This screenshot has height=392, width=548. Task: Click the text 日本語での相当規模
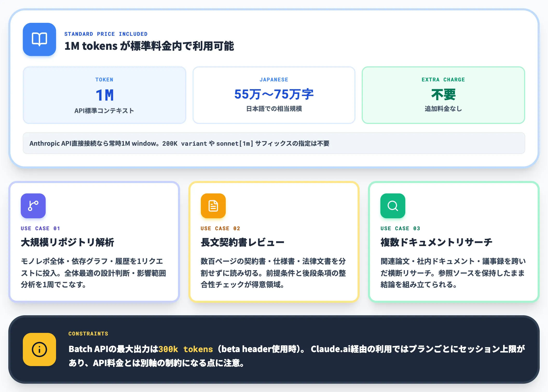tap(274, 109)
